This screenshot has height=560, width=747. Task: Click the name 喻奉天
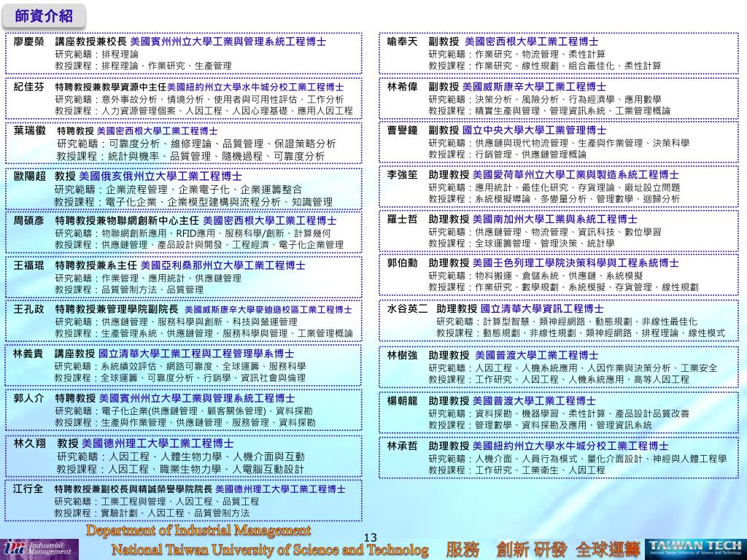point(402,42)
